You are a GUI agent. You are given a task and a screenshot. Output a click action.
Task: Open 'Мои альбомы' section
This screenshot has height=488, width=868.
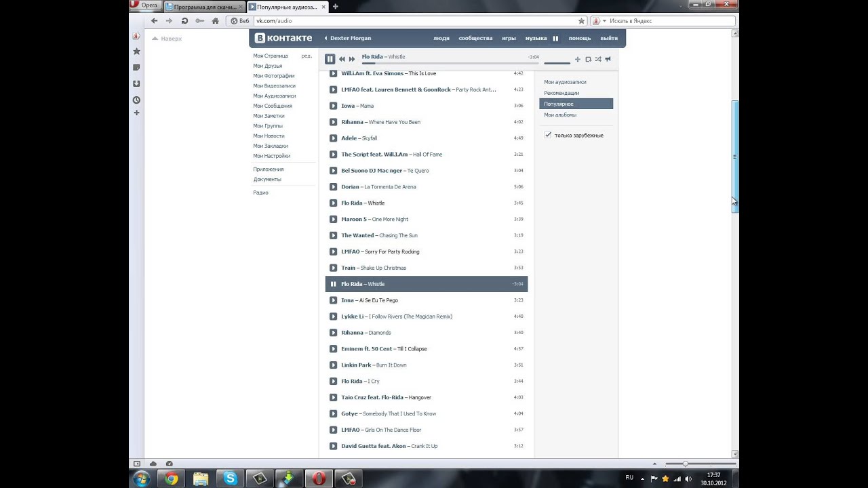click(x=560, y=115)
